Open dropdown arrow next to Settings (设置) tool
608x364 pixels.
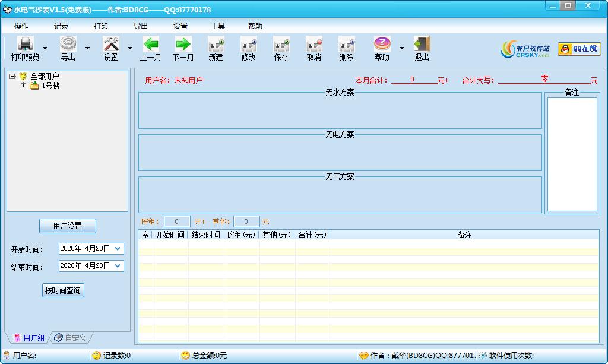coord(130,48)
